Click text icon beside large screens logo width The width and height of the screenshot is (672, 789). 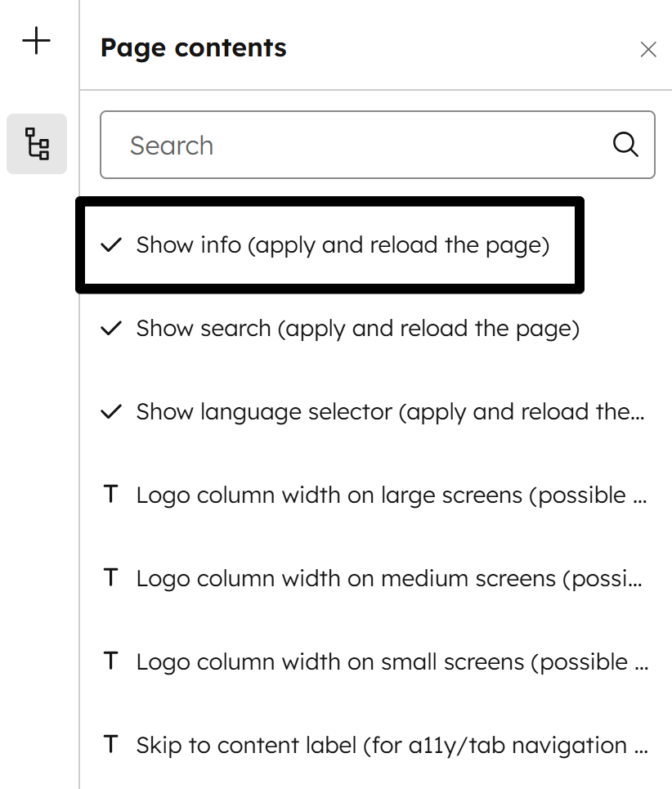point(110,495)
